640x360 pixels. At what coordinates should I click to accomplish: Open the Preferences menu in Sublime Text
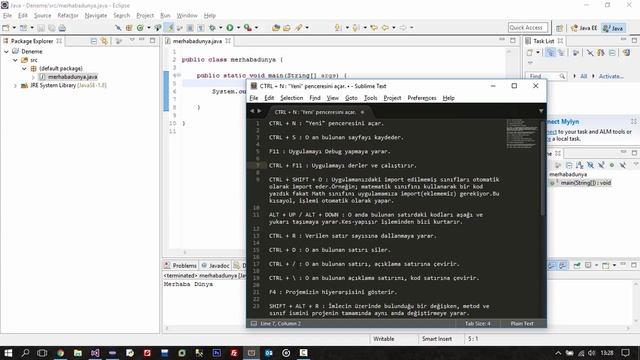pyautogui.click(x=422, y=98)
